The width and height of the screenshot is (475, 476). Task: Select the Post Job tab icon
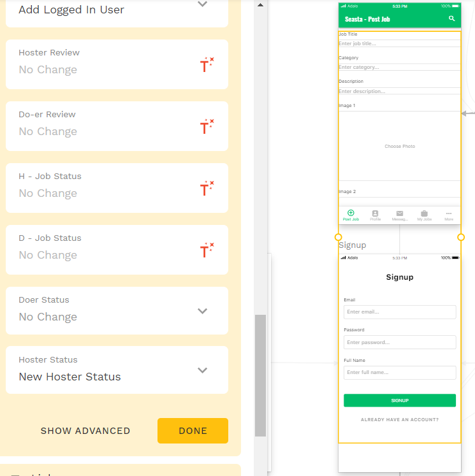coord(351,213)
